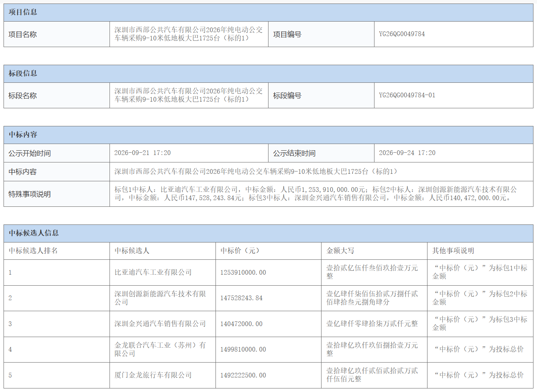Click the 项目名称 label cell
The height and width of the screenshot is (392, 537).
[x=57, y=34]
